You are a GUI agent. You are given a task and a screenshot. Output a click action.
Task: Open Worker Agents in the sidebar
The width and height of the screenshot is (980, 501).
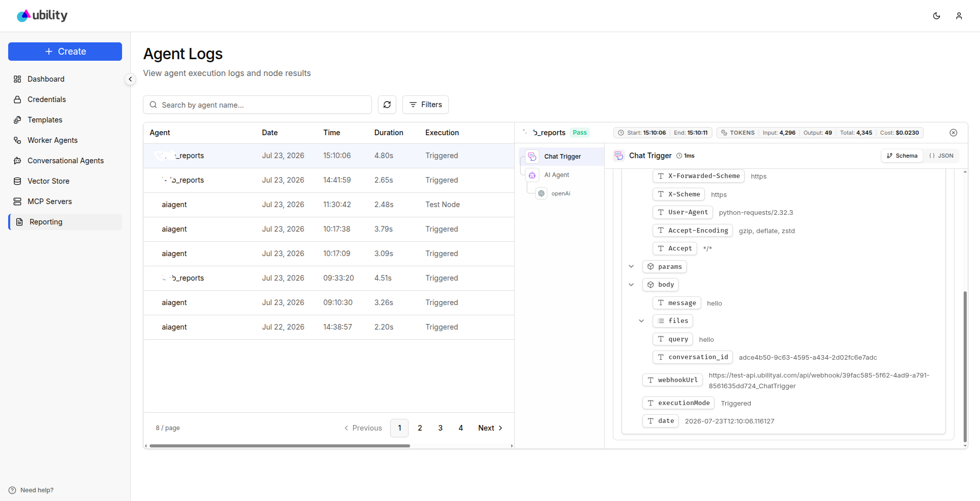pos(65,140)
